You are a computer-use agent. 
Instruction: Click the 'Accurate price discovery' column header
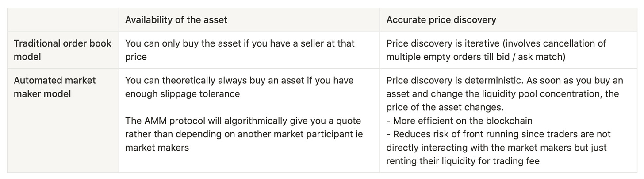click(441, 20)
